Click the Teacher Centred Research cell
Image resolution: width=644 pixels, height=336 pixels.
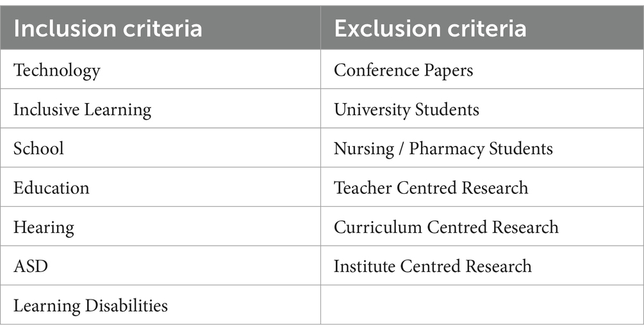coord(482,187)
